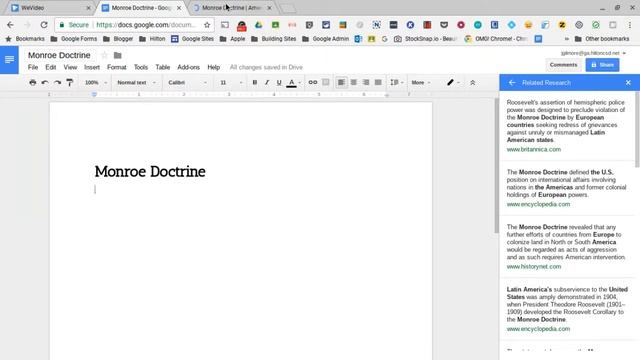640x360 pixels.
Task: Toggle bold formatting
Action: coord(255,82)
